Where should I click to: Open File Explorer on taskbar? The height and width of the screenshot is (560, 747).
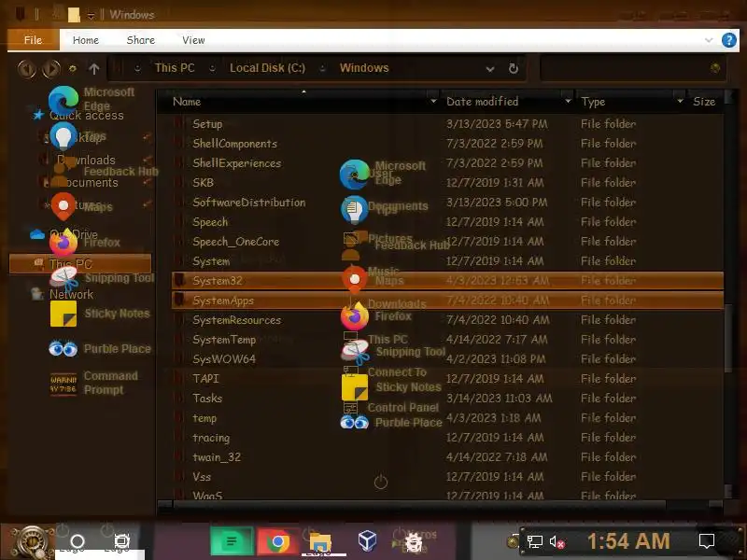click(x=320, y=542)
